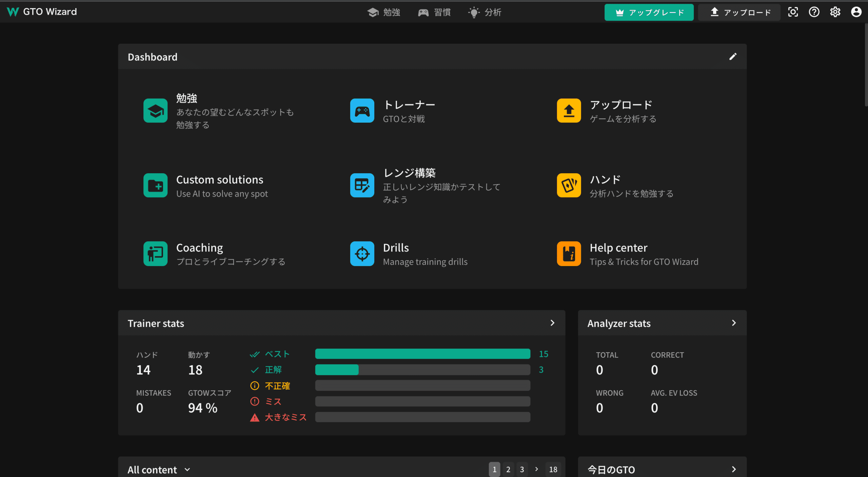
Task: Click the ミス red exclamation icon
Action: tap(255, 401)
